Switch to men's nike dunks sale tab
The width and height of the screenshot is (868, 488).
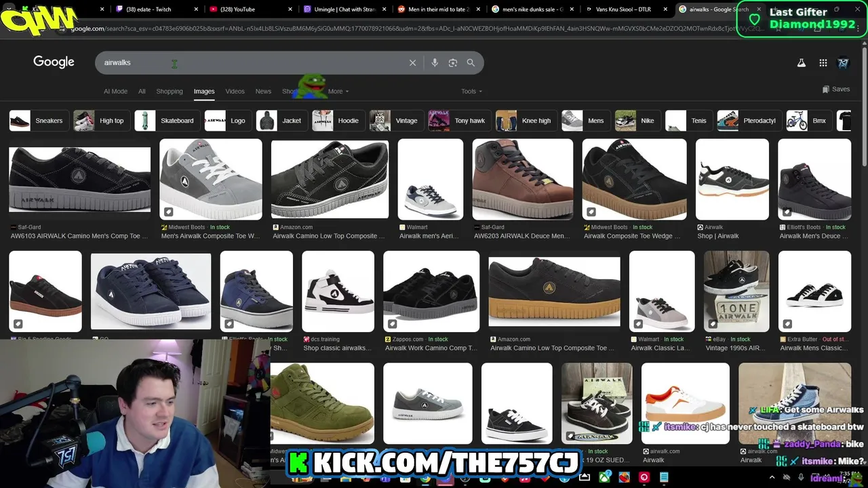532,9
